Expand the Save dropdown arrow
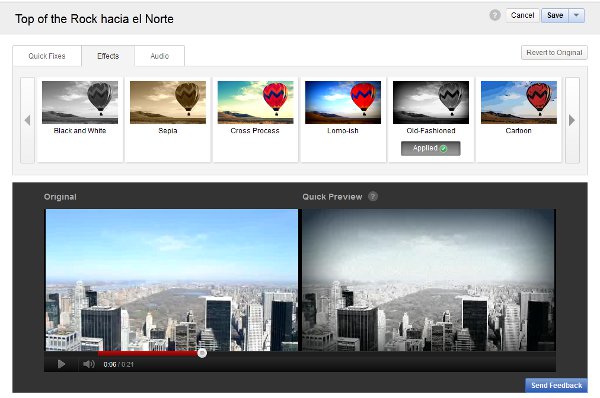Viewport: 600px width, 398px height. tap(576, 16)
